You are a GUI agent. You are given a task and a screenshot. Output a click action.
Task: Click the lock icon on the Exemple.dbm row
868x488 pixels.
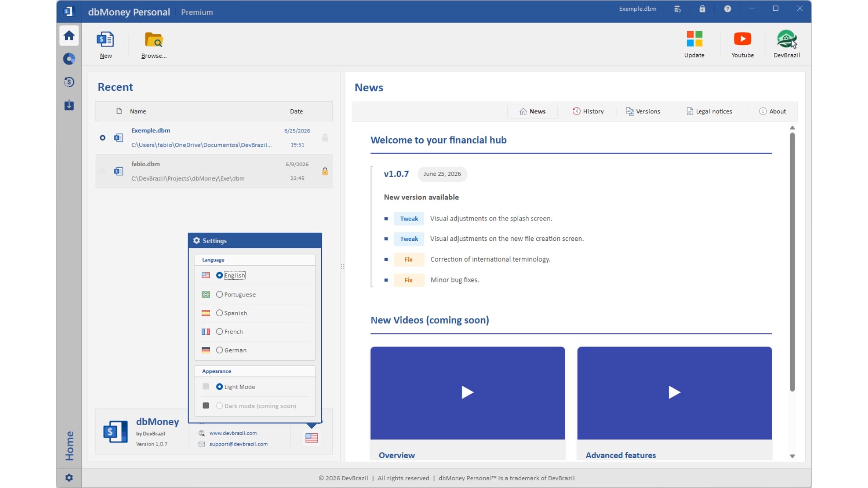pos(325,137)
